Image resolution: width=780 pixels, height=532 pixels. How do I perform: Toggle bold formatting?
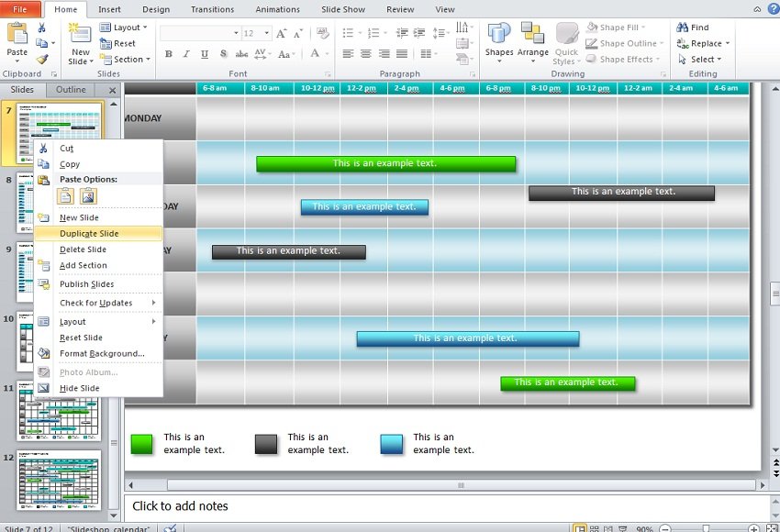pos(169,54)
